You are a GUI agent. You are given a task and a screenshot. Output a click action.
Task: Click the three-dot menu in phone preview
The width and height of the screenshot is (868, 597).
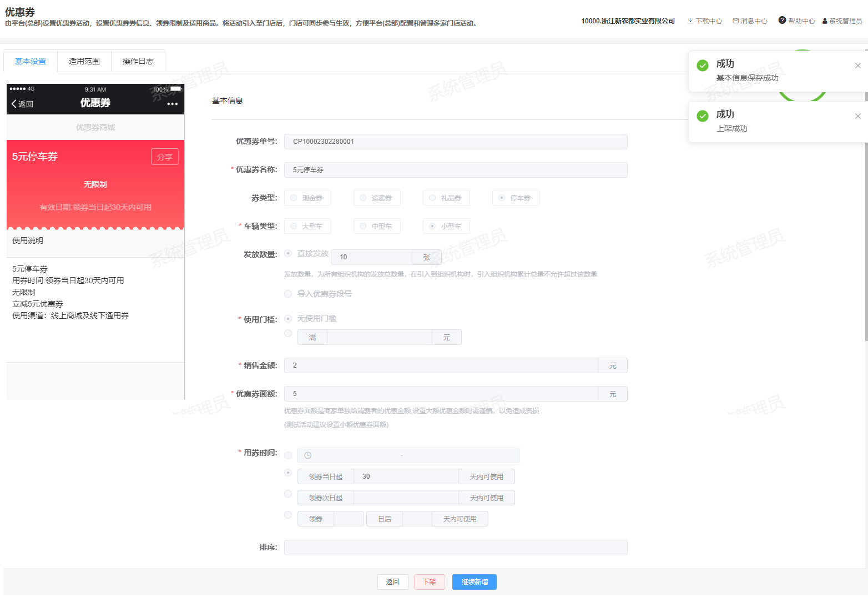pos(173,104)
